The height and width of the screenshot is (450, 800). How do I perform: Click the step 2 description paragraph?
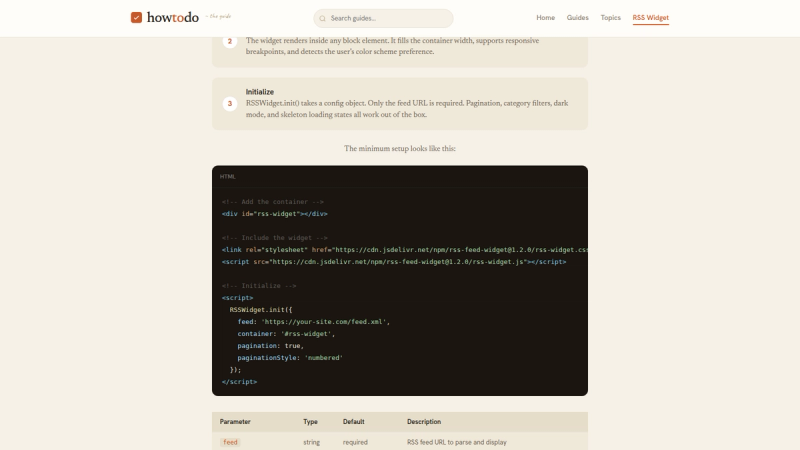point(392,46)
